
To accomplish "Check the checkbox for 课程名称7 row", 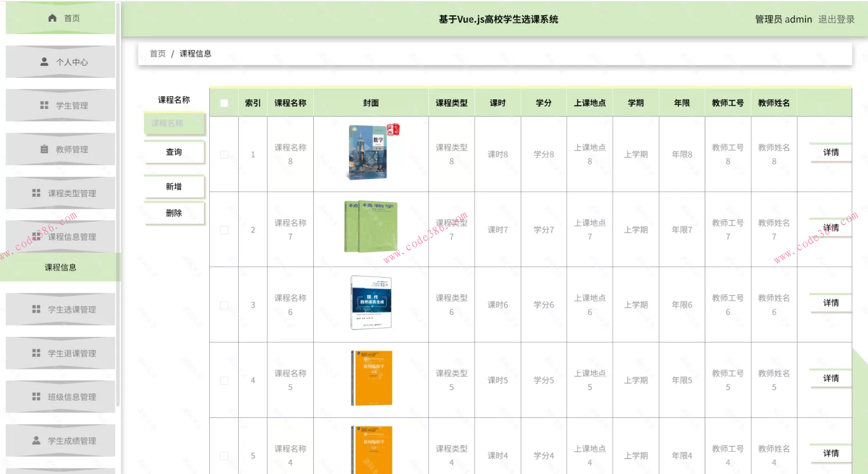I will click(x=224, y=230).
